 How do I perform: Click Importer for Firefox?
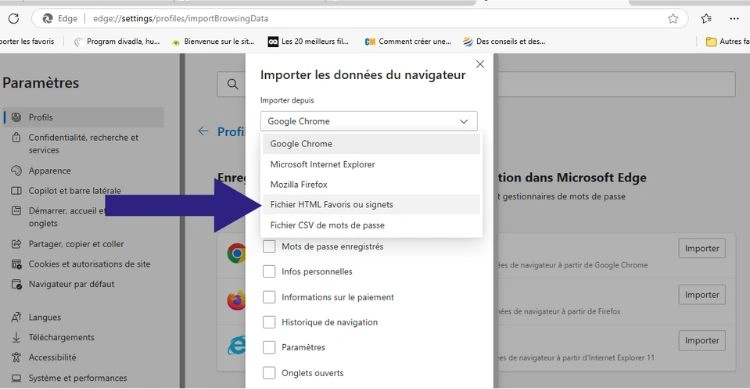pyautogui.click(x=702, y=295)
